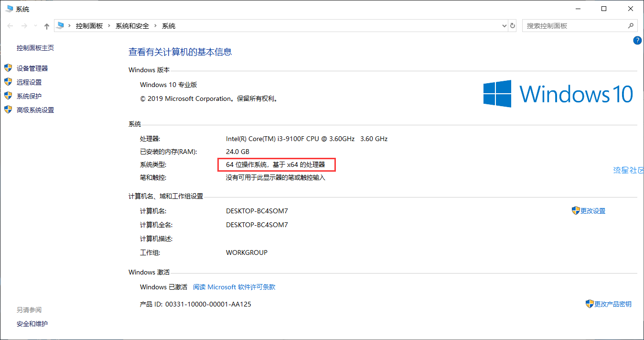Click the 更改设置 link

click(x=593, y=211)
